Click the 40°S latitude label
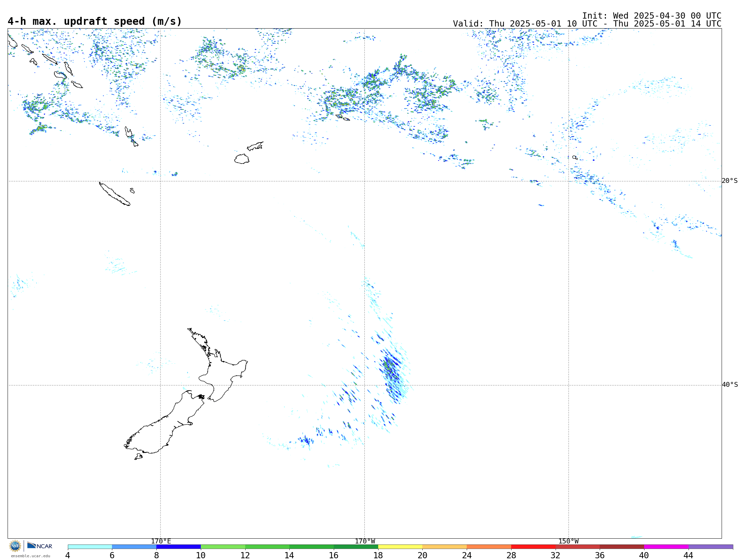This screenshot has height=560, width=744. [730, 385]
